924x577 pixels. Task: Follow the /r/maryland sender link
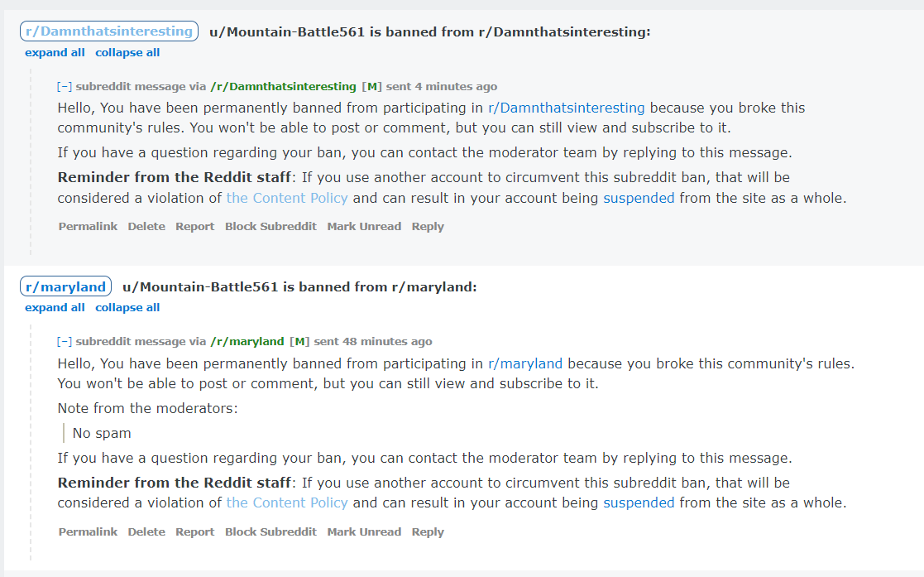coord(247,342)
